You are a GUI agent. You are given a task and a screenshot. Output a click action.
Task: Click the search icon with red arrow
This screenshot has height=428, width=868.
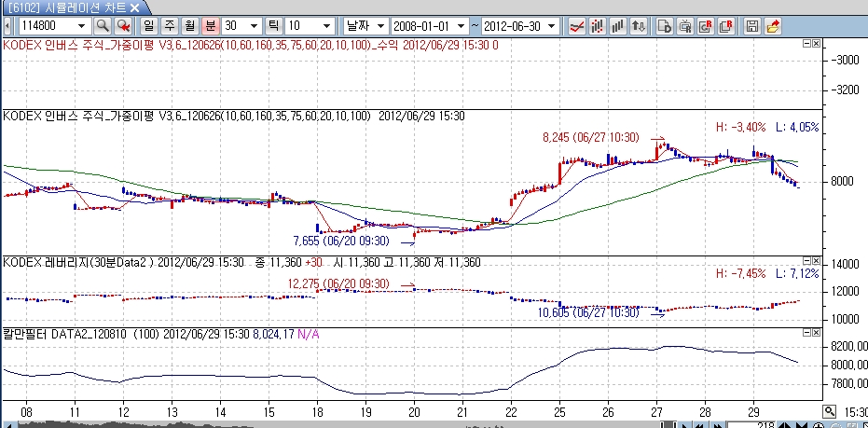click(122, 25)
